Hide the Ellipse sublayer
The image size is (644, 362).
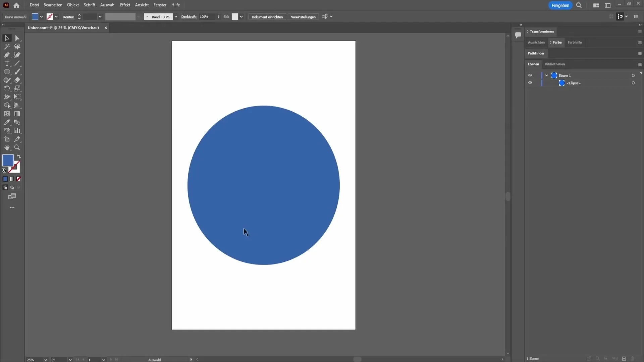click(530, 83)
